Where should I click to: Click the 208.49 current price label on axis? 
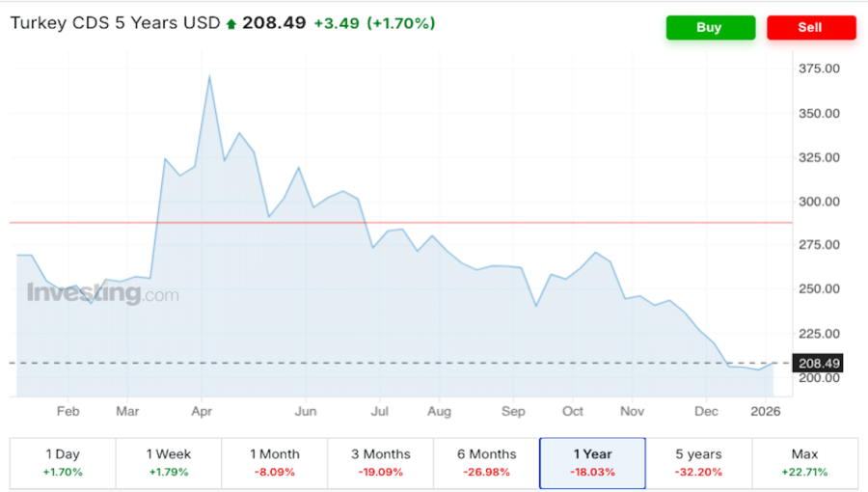click(819, 363)
